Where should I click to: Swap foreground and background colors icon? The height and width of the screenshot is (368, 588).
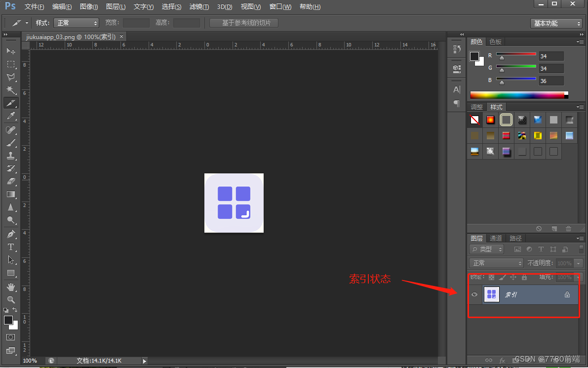pos(15,310)
